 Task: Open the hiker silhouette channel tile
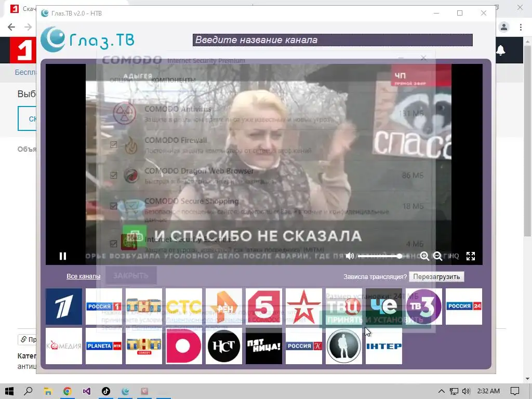pyautogui.click(x=344, y=346)
